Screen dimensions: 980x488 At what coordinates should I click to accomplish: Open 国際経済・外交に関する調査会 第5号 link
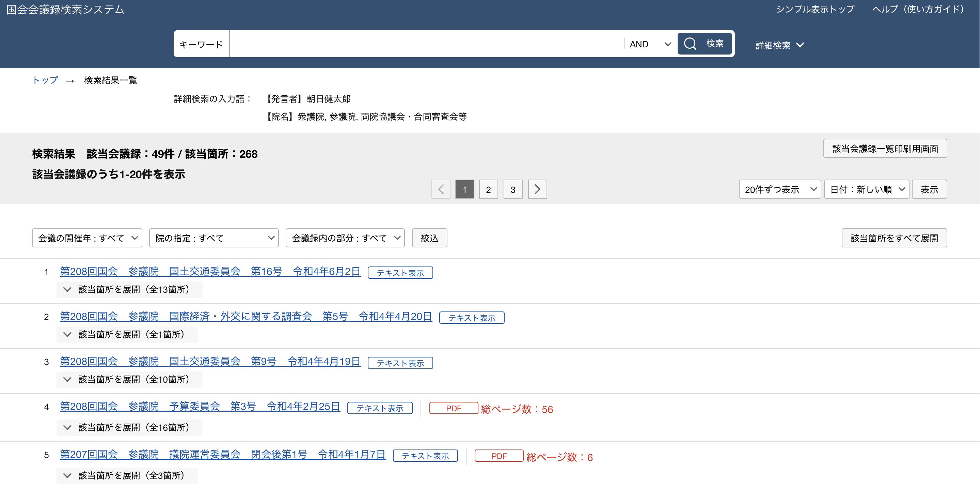click(246, 316)
